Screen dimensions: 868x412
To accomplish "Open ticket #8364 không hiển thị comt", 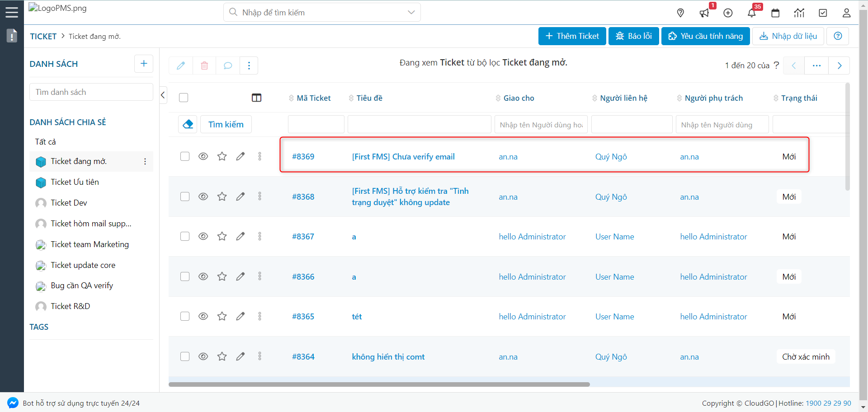I will 388,357.
